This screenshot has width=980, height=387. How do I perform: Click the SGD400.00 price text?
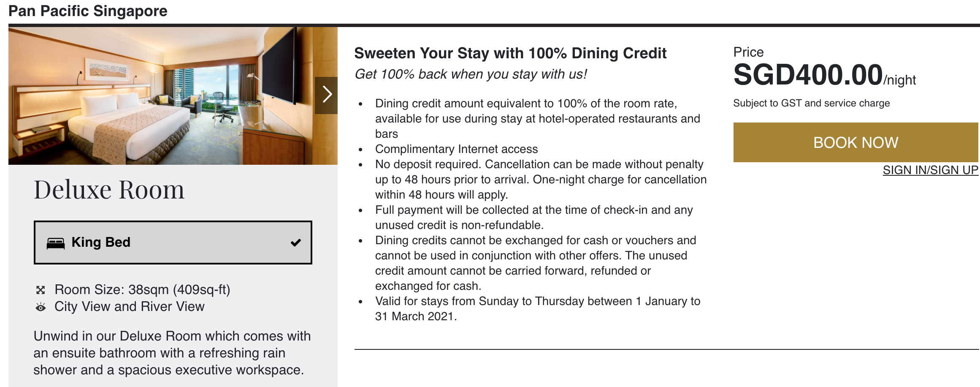[808, 75]
